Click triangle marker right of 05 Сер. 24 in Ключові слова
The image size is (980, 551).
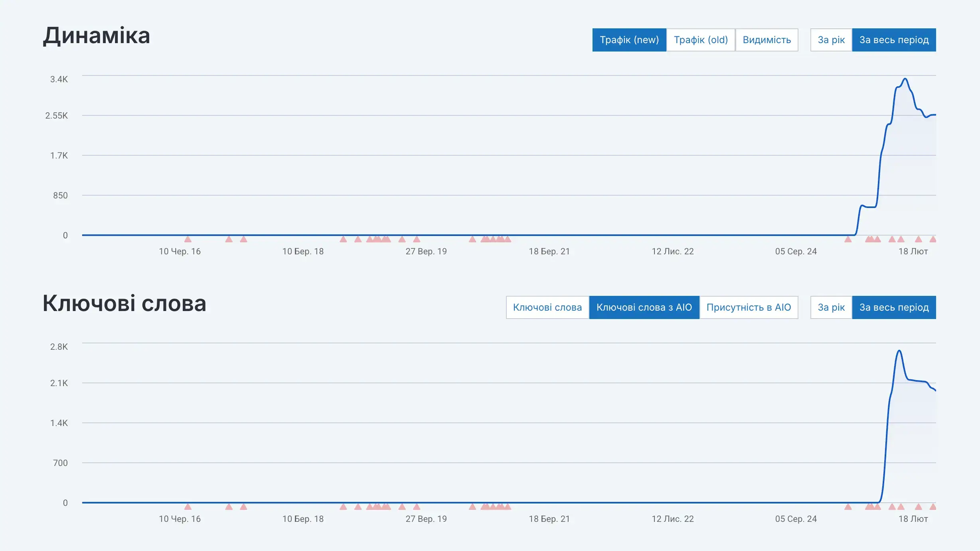(x=848, y=507)
